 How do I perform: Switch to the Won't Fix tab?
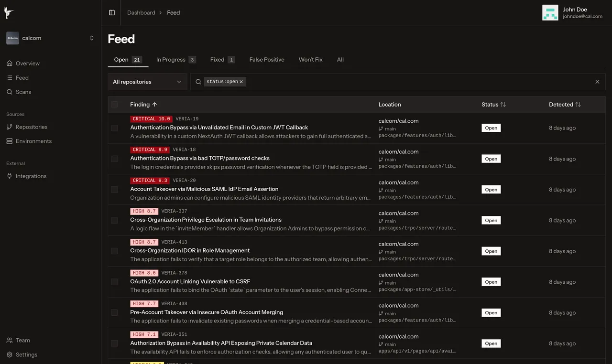pos(311,60)
